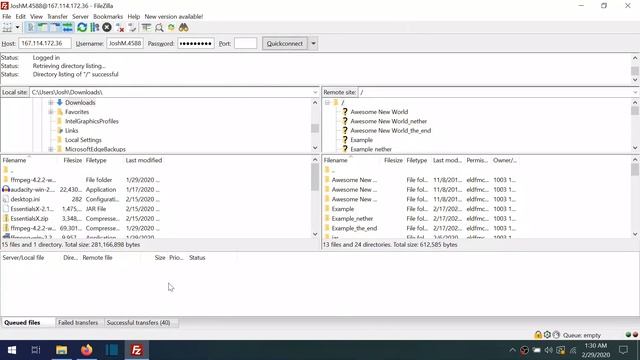640x360 pixels.
Task: Open New version available menu
Action: coord(173,16)
